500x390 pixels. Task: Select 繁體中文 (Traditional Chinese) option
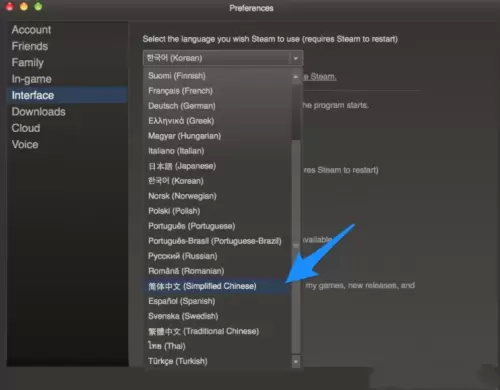click(x=218, y=331)
